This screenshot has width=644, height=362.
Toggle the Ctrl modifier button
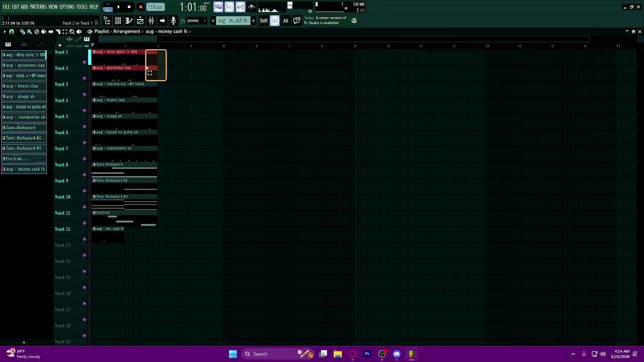click(x=275, y=21)
